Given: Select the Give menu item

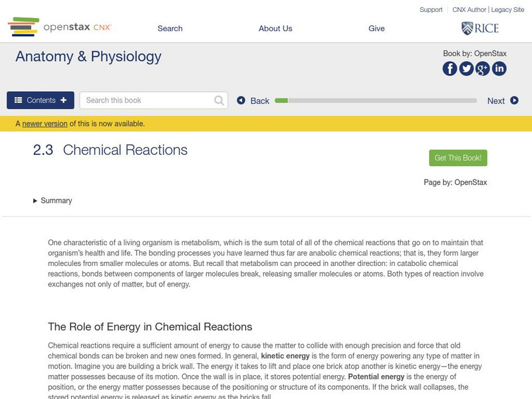Looking at the screenshot, I should [x=376, y=29].
